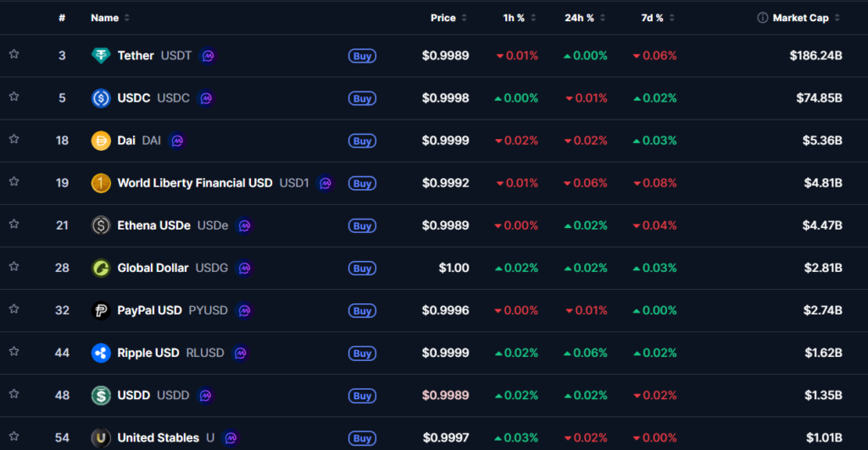Sort the table by Price column
Viewport: 868px width, 450px height.
tap(448, 18)
